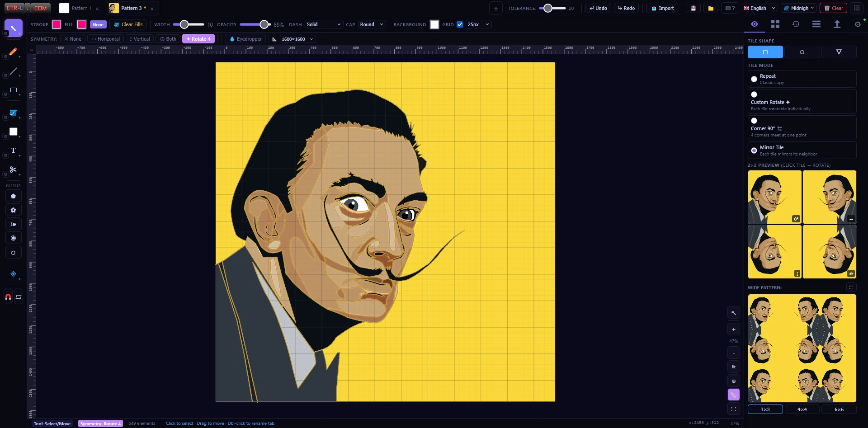This screenshot has height=428, width=868.
Task: Click the purple ruler toggle icon
Action: pos(734,395)
